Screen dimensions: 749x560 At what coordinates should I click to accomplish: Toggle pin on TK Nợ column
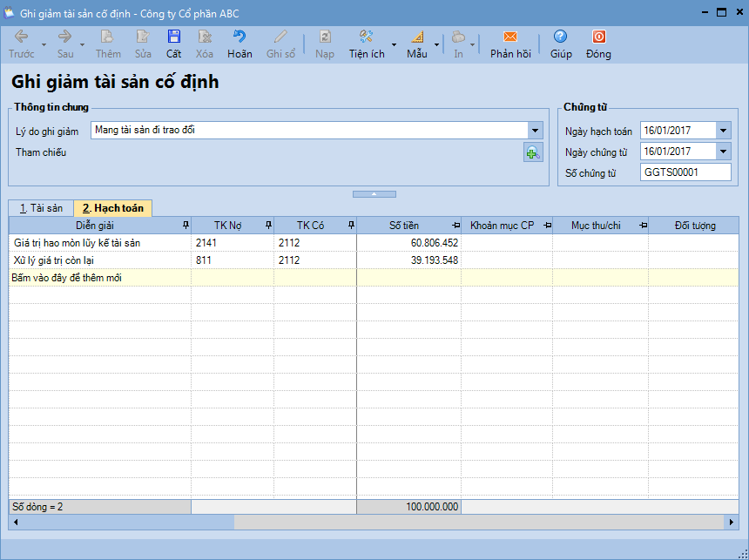coord(268,226)
